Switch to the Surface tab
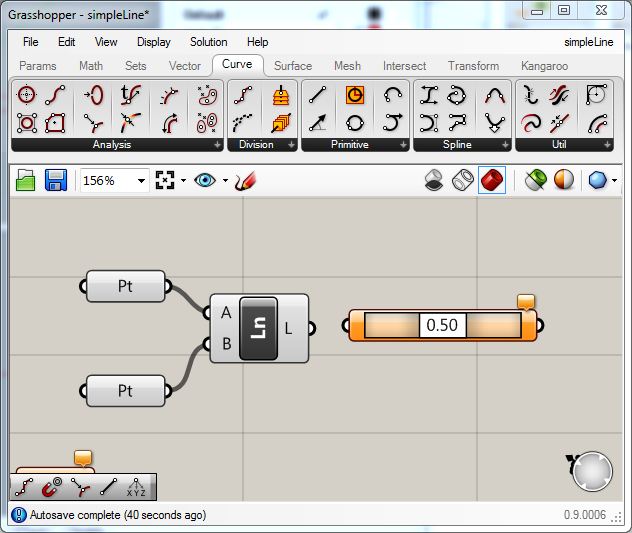The height and width of the screenshot is (533, 632). (293, 66)
